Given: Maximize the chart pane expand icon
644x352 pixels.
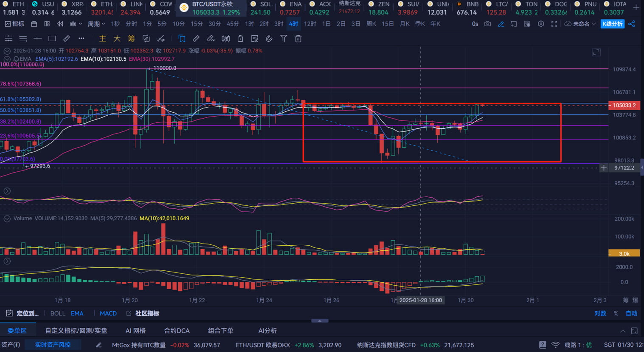Looking at the screenshot, I should click(x=596, y=52).
